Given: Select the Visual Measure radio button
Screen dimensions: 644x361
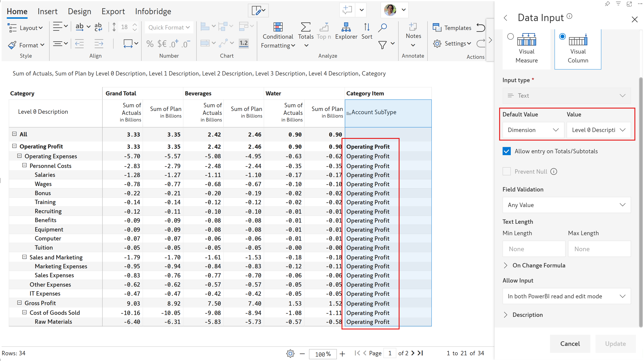Looking at the screenshot, I should pos(510,37).
